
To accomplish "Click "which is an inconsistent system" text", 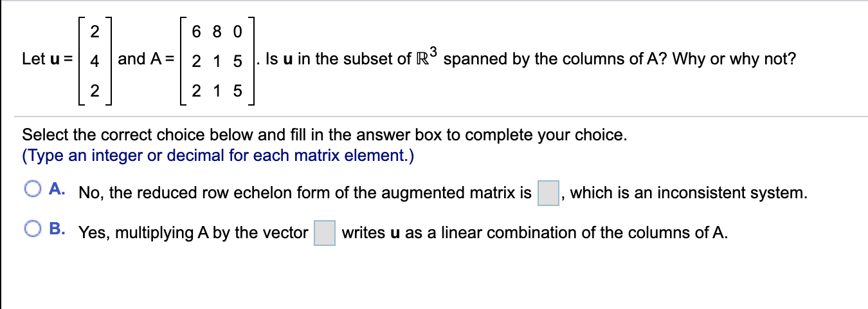I will click(688, 193).
